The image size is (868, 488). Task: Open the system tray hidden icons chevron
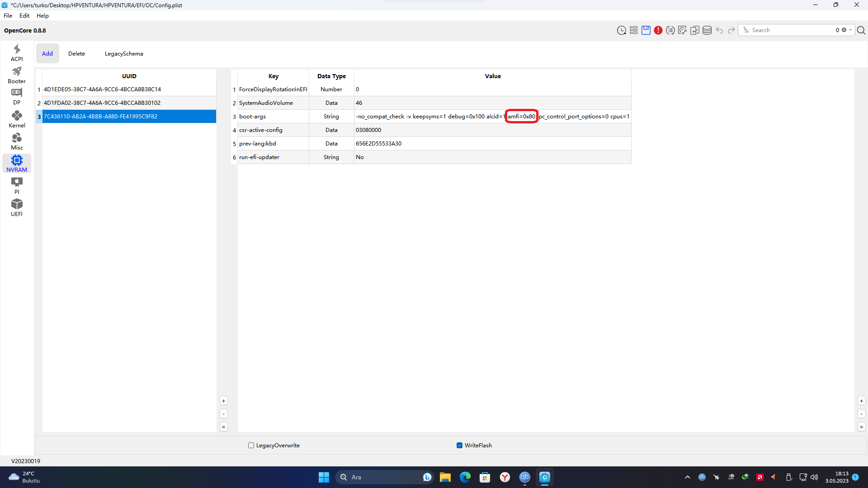coord(687,477)
